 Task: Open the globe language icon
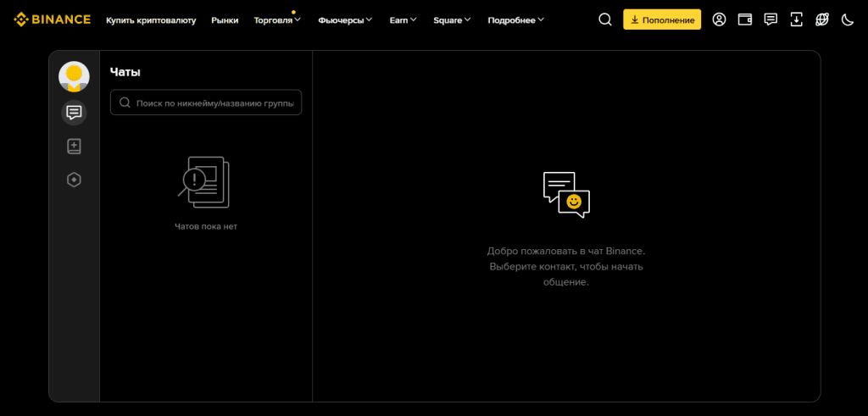click(x=822, y=20)
